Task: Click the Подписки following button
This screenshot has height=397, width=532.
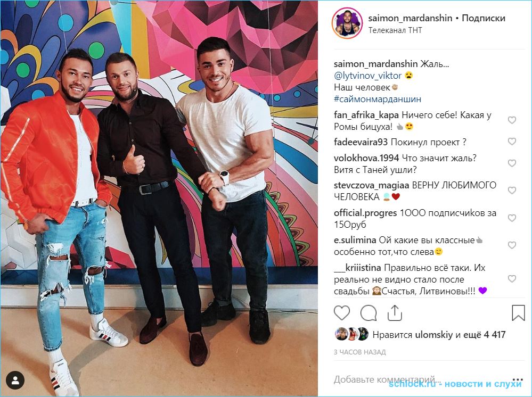Action: tap(484, 18)
